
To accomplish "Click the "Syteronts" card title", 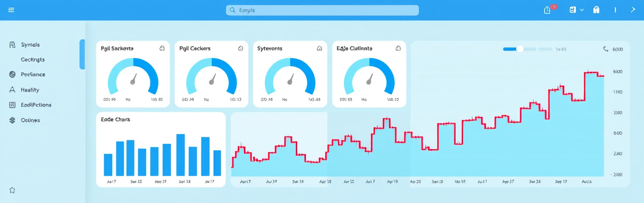I will (x=270, y=48).
